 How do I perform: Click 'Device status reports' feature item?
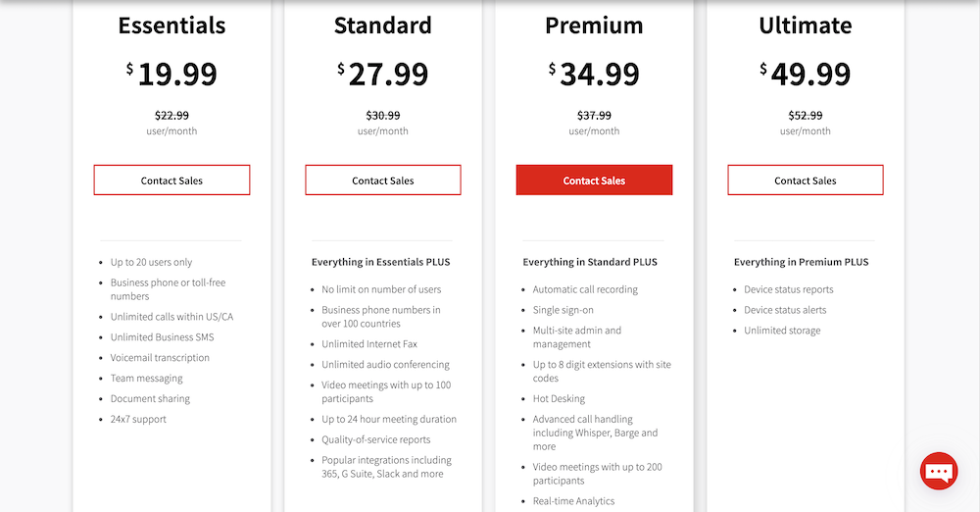point(789,289)
